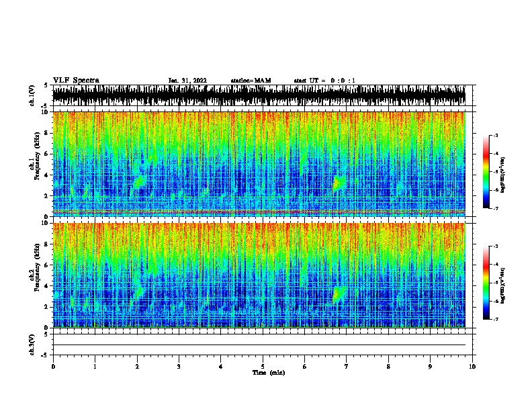Click the ch.2 spectrogram emission burst near minute 7
The height and width of the screenshot is (411, 532).
[339, 293]
